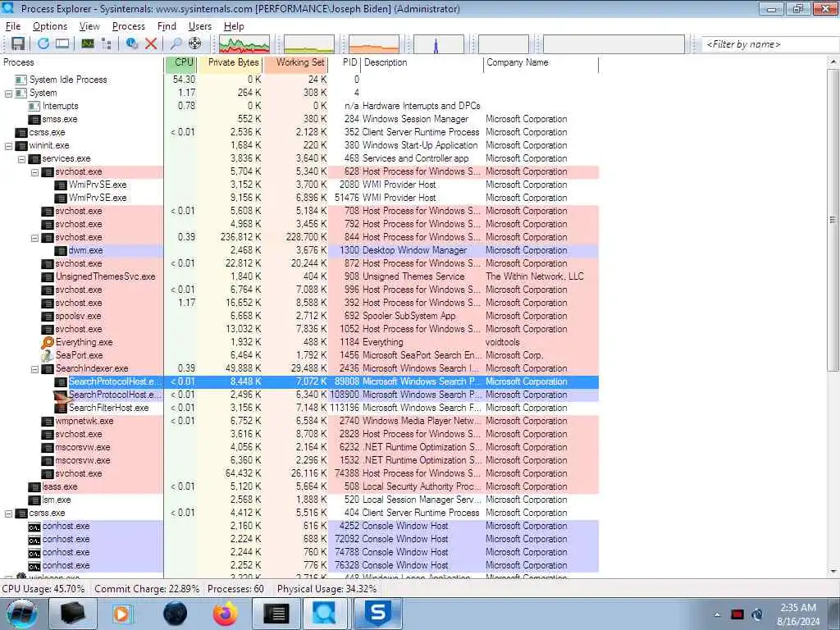The height and width of the screenshot is (630, 840).
Task: Open the commit history mini graph
Action: click(309, 44)
